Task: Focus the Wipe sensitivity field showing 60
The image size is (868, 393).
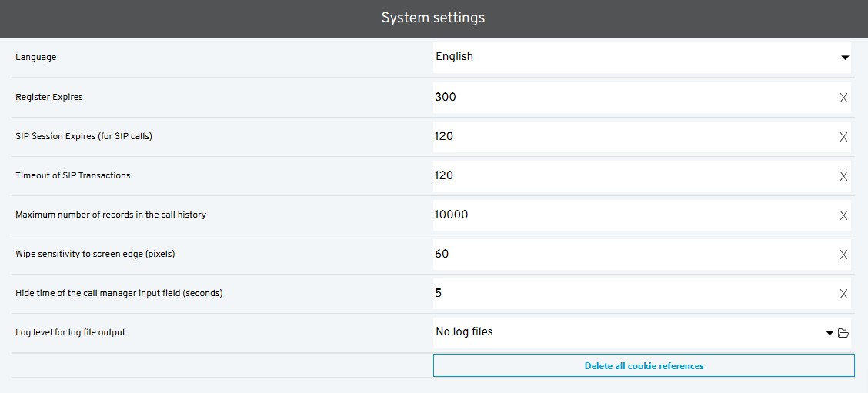Action: [x=631, y=255]
